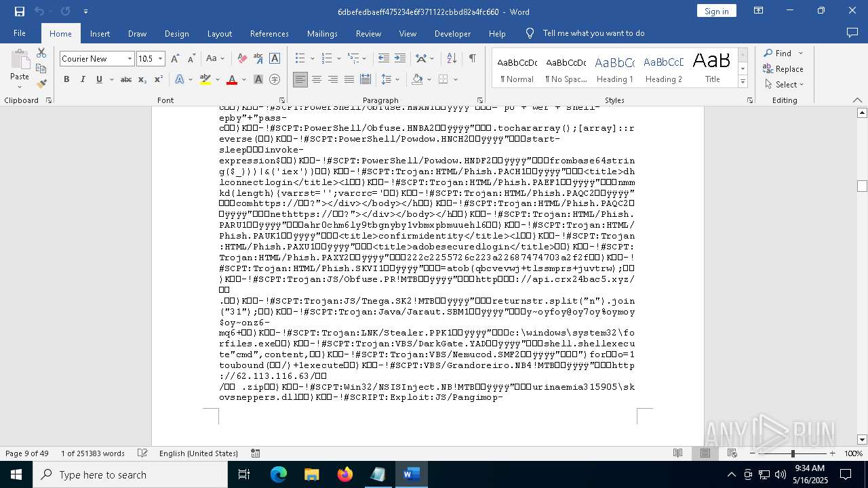Toggle show paragraph marks
The image size is (868, 488).
[x=472, y=59]
